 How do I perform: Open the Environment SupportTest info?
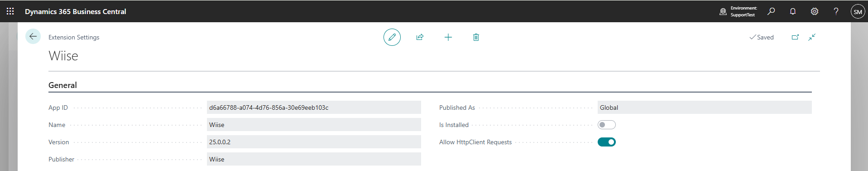[x=738, y=11]
